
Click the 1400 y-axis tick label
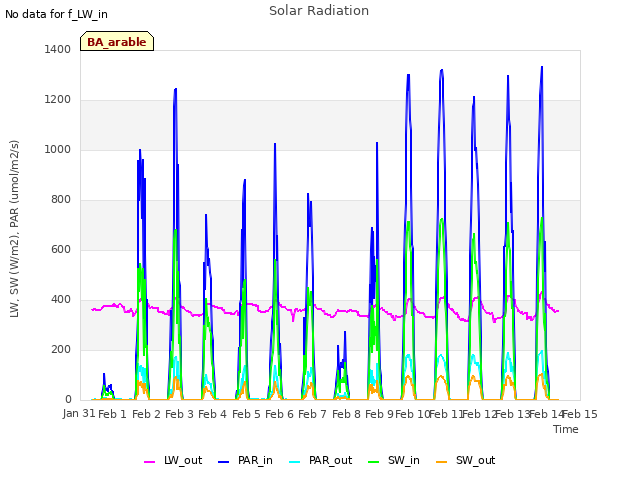58,49
